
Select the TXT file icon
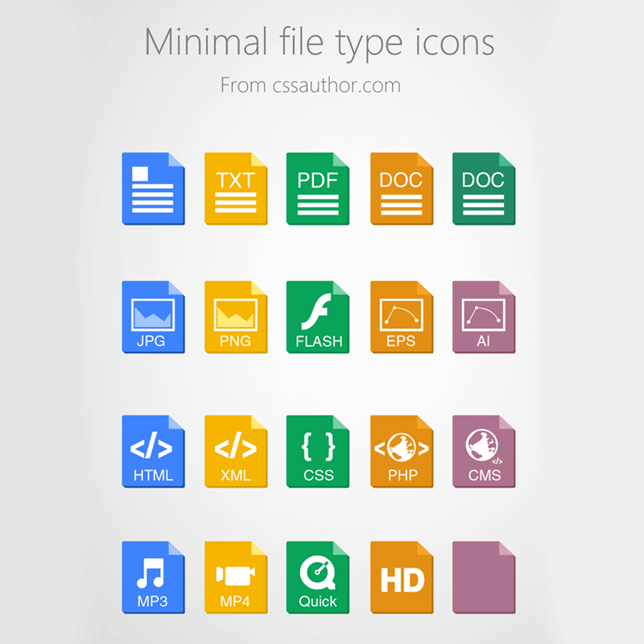pyautogui.click(x=236, y=189)
